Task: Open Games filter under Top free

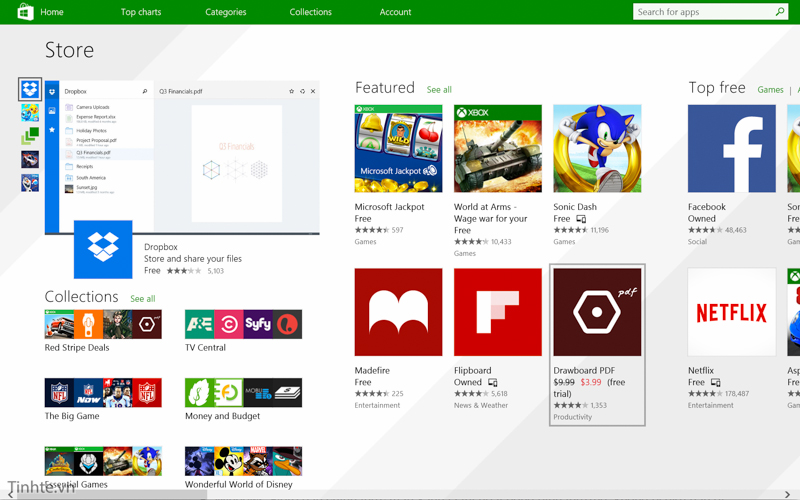Action: tap(770, 90)
